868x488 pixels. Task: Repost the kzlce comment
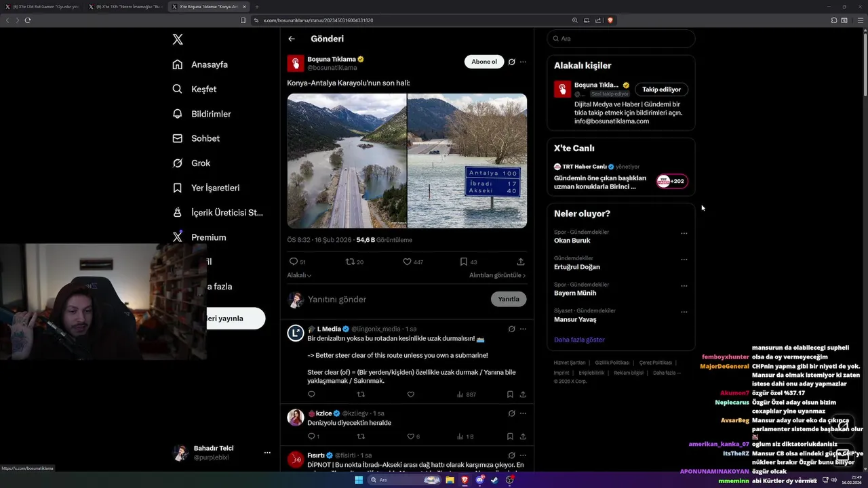point(361,436)
